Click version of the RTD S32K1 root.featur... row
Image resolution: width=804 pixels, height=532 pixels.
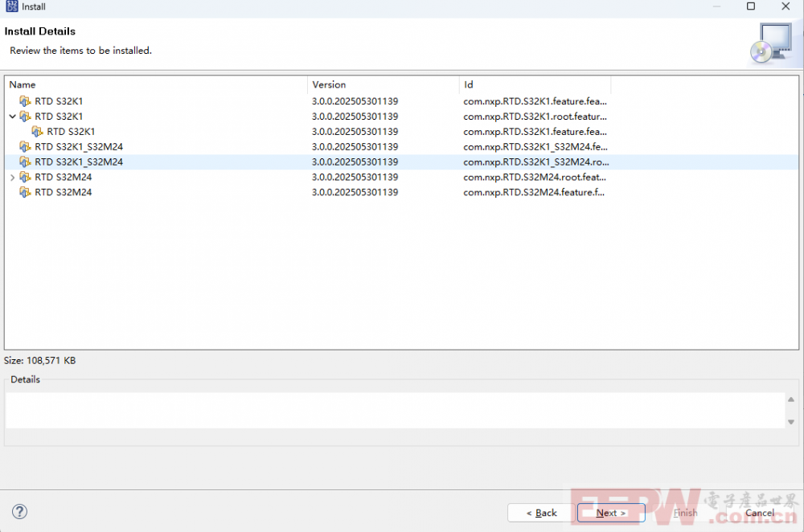point(355,117)
